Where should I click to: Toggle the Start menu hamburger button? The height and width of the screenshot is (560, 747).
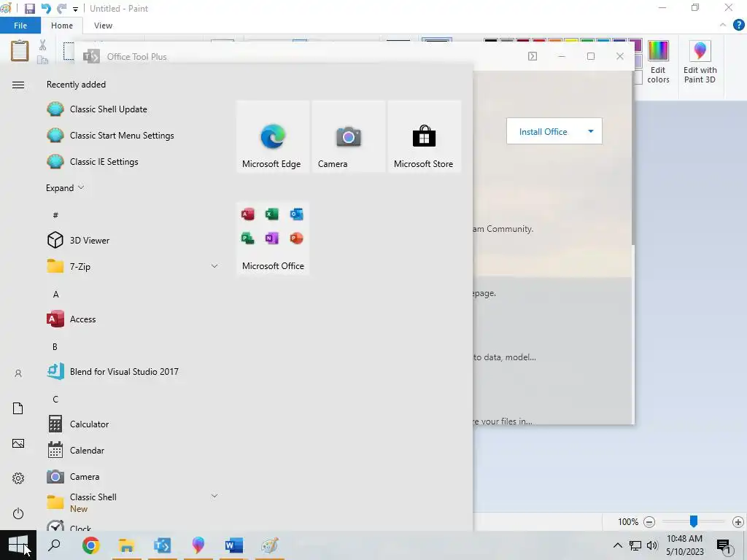[x=18, y=85]
